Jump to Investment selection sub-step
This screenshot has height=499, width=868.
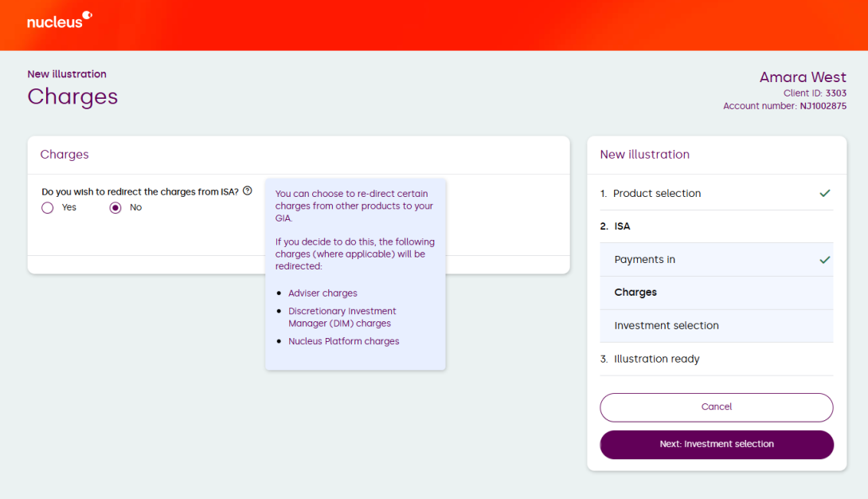point(666,326)
